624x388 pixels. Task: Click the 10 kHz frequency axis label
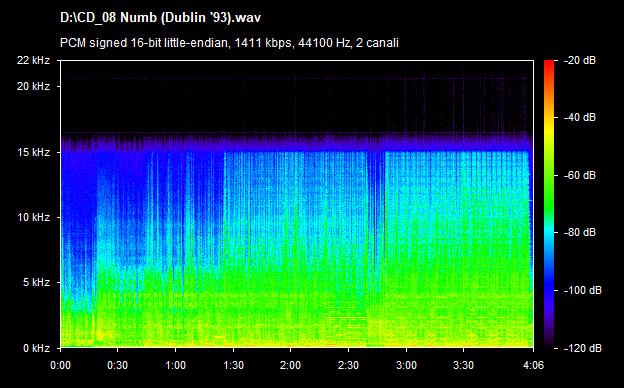point(33,217)
